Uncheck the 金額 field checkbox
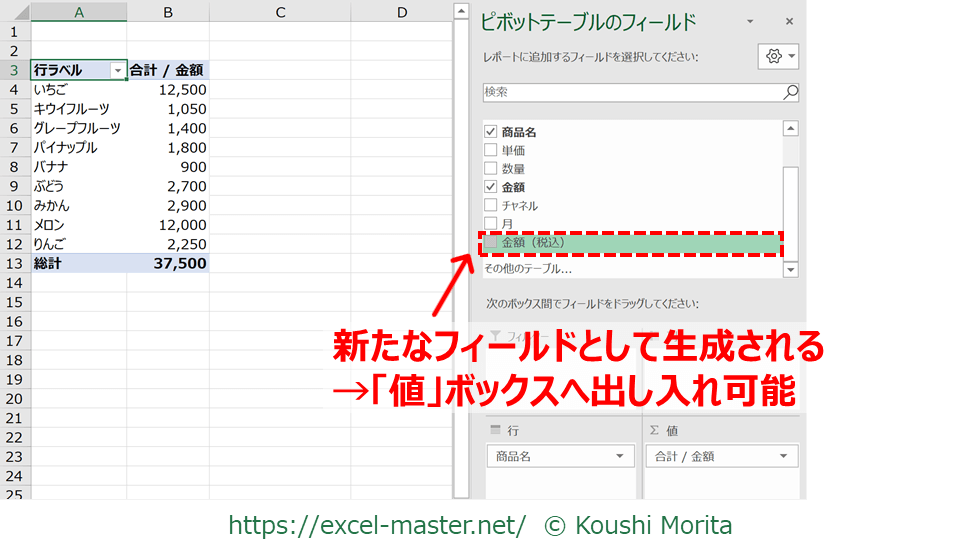The width and height of the screenshot is (960, 540). pos(490,187)
